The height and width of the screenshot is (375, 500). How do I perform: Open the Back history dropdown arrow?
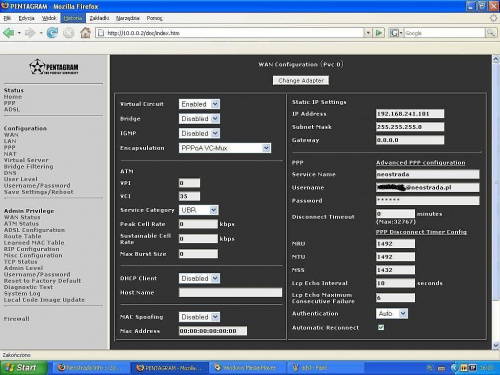pos(19,33)
